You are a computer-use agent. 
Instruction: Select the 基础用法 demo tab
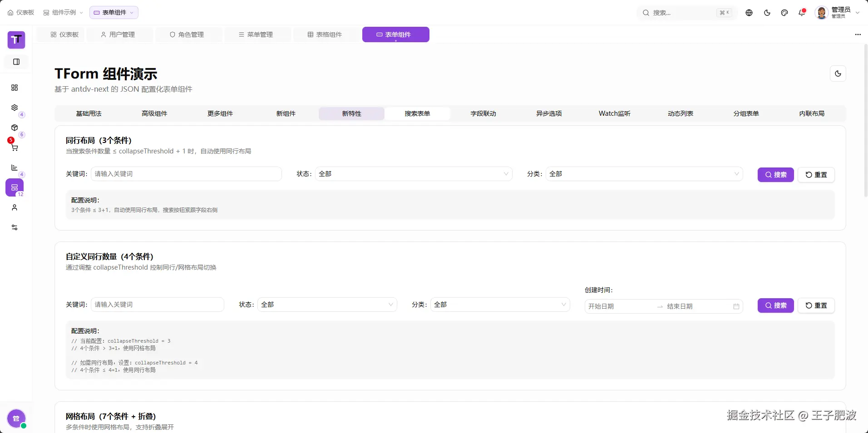[x=89, y=113]
